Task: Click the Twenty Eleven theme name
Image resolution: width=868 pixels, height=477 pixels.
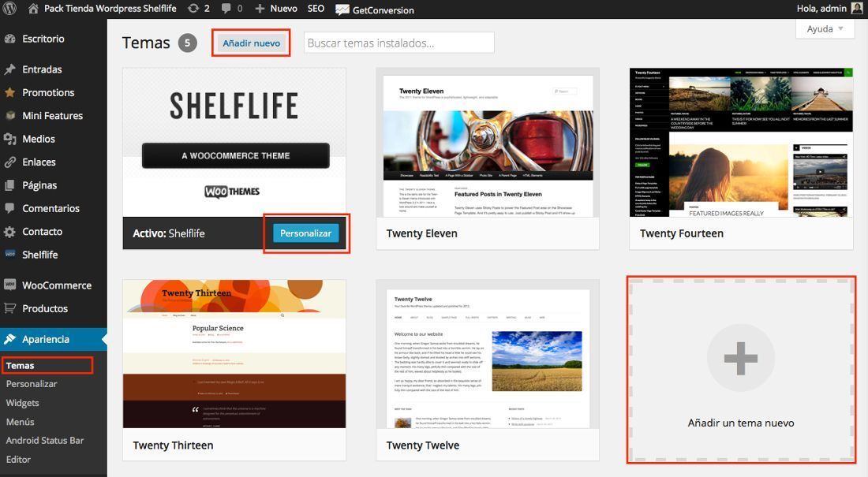Action: pyautogui.click(x=422, y=233)
